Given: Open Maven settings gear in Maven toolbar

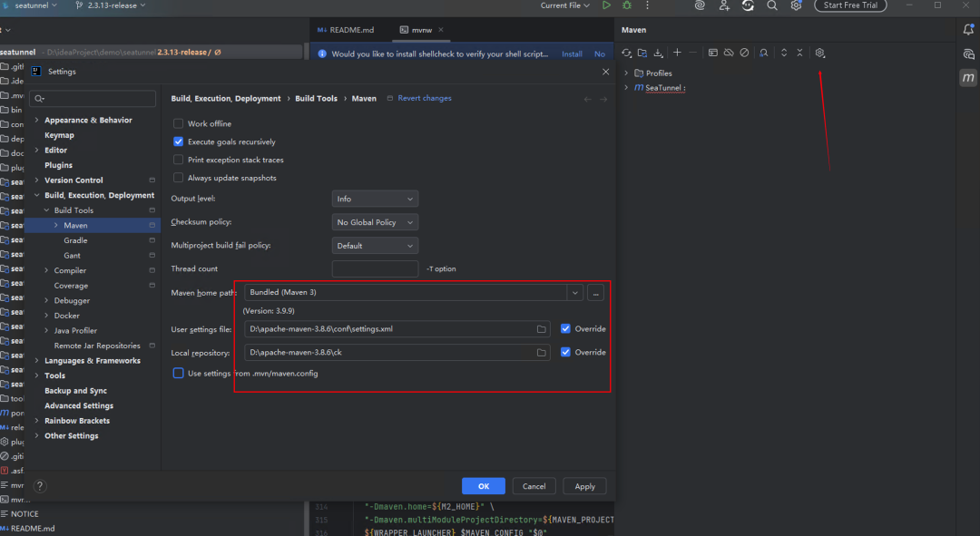Looking at the screenshot, I should (x=820, y=54).
